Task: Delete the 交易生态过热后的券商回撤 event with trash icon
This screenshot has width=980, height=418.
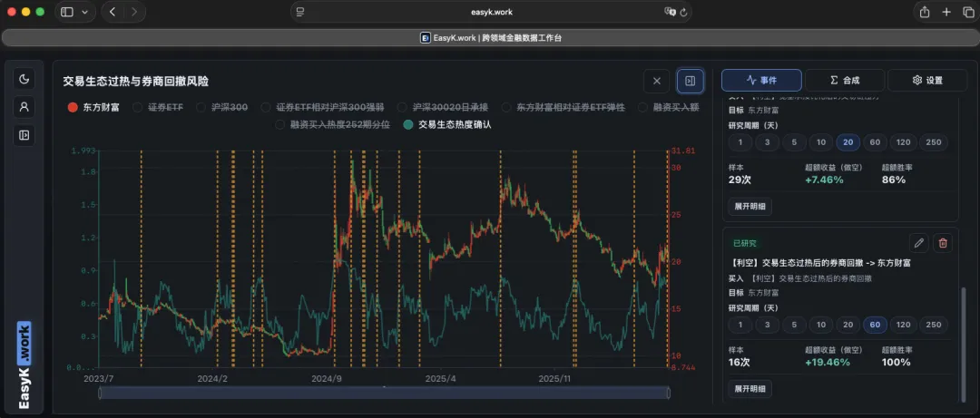Action: pos(943,242)
